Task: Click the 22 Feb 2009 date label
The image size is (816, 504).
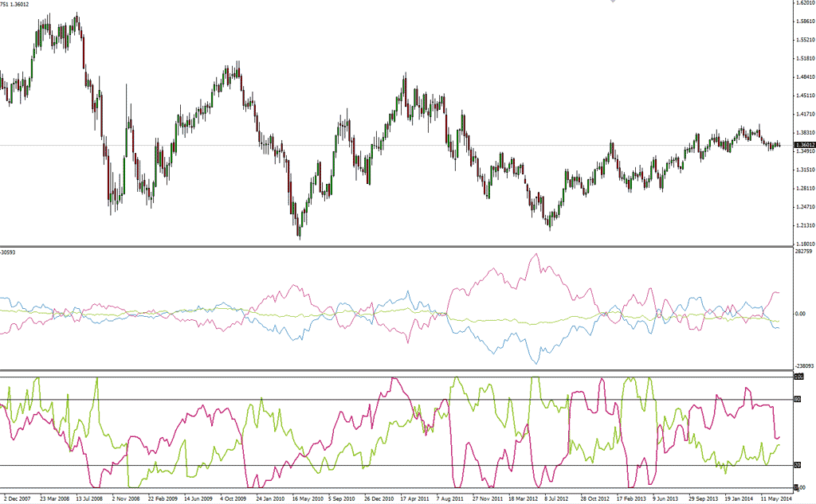Action: pyautogui.click(x=163, y=498)
